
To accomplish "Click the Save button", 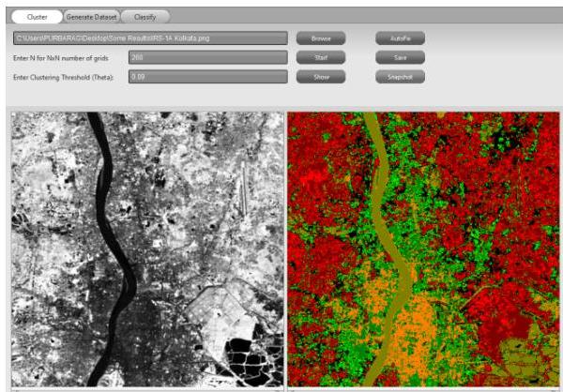I will tap(401, 57).
